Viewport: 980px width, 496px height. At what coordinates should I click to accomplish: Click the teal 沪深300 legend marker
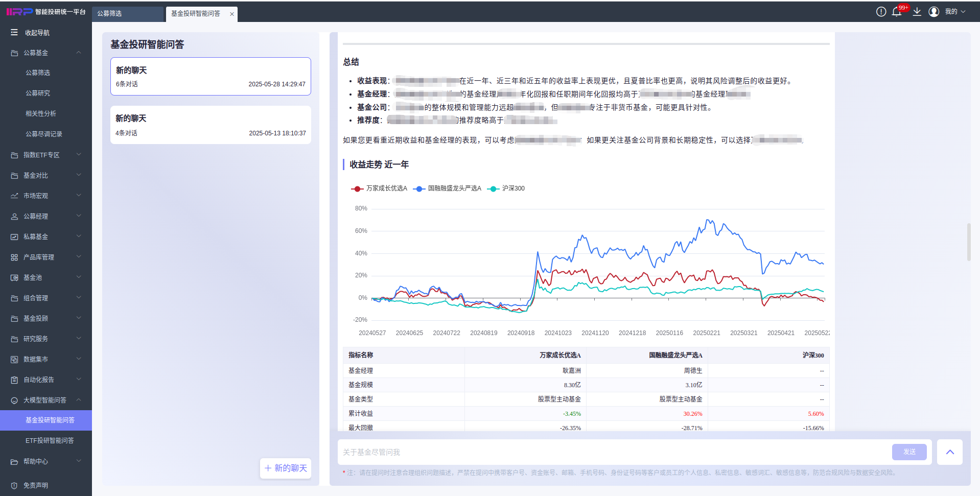(494, 189)
